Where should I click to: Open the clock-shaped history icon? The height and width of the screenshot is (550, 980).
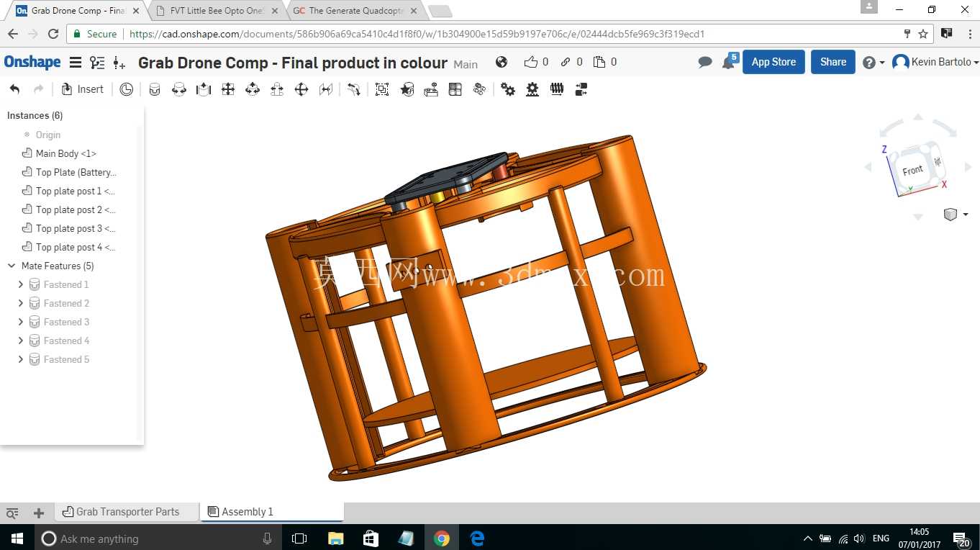click(127, 89)
